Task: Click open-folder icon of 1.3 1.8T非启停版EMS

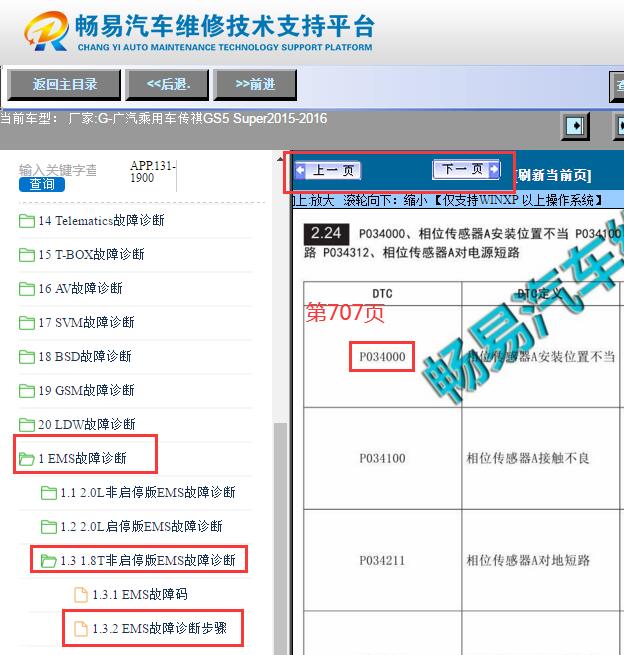Action: pos(48,561)
